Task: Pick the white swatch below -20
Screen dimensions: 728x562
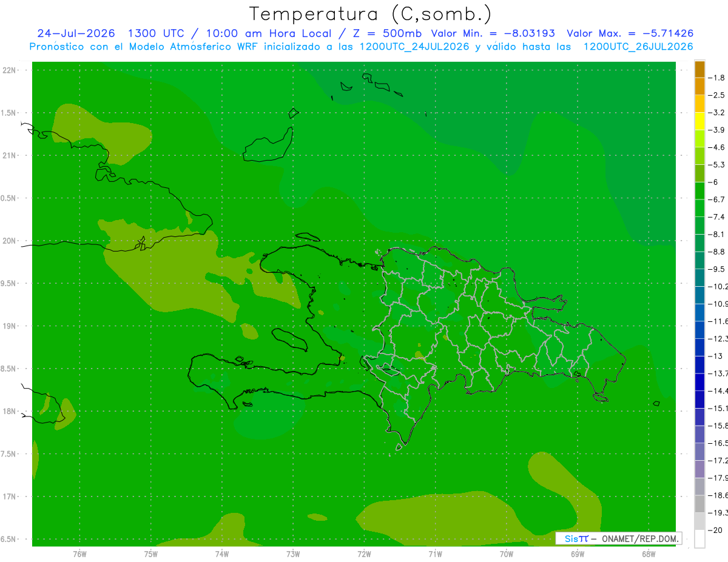Action: 699,538
